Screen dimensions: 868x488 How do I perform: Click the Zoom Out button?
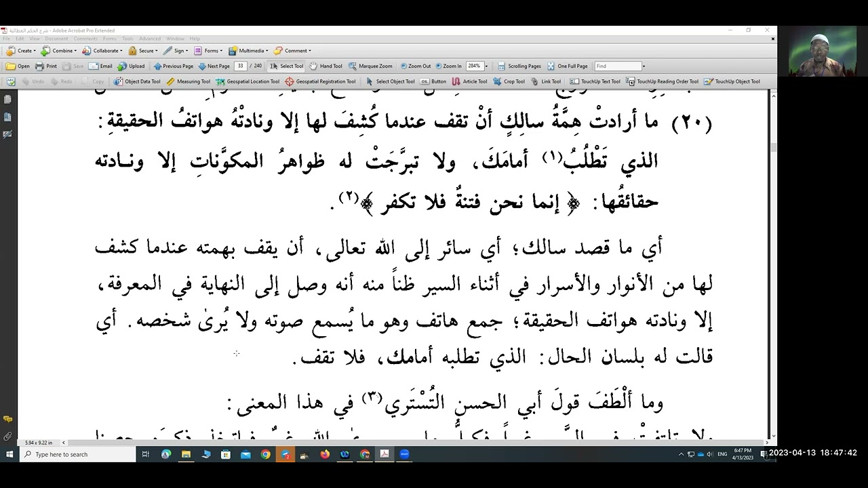tap(415, 66)
